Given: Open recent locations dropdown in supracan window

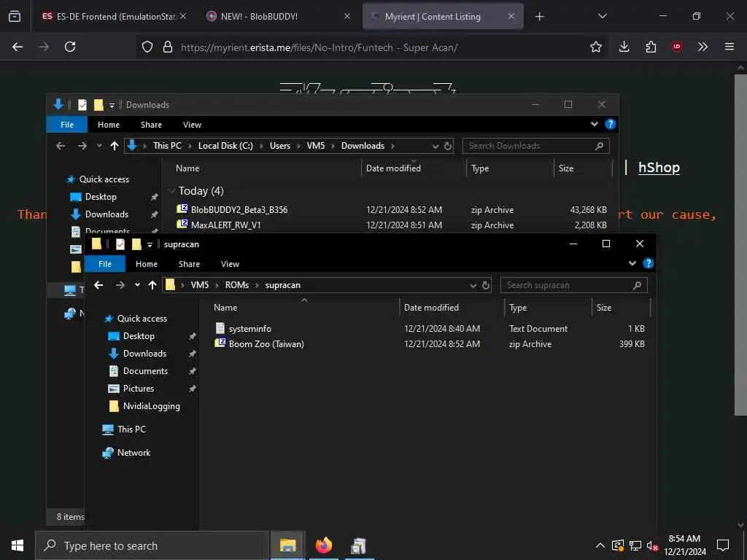Looking at the screenshot, I should [137, 285].
